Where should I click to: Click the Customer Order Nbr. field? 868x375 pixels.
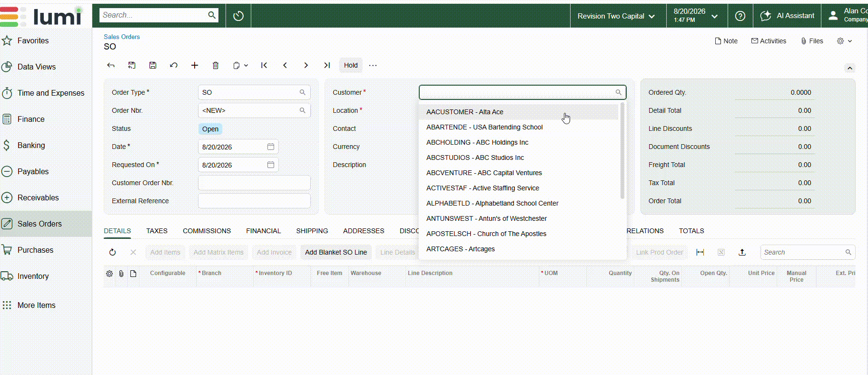coord(254,183)
